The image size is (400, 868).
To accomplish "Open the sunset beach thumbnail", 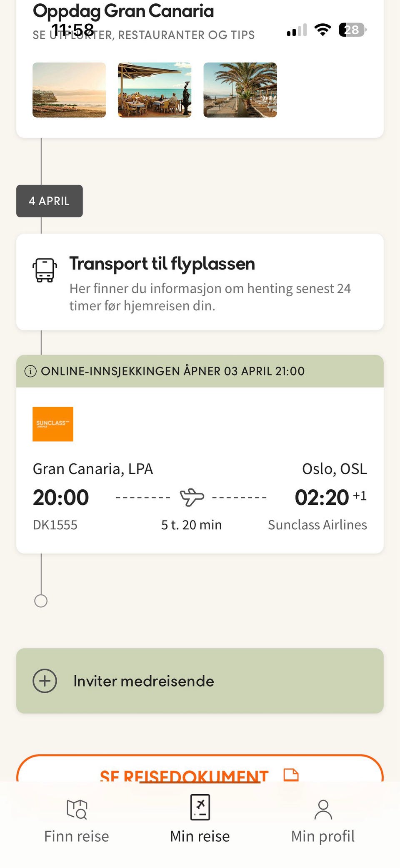I will [x=69, y=90].
